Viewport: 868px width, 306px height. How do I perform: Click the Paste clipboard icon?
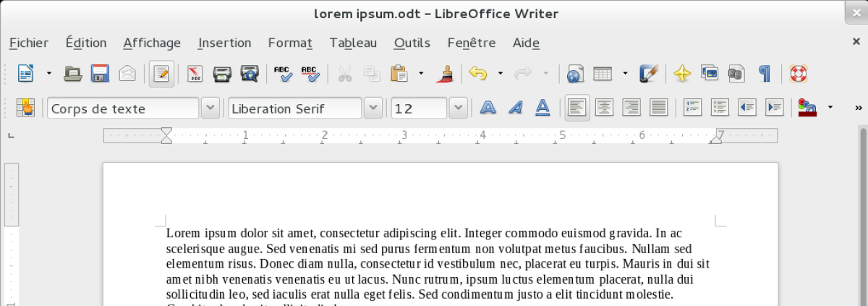(399, 73)
